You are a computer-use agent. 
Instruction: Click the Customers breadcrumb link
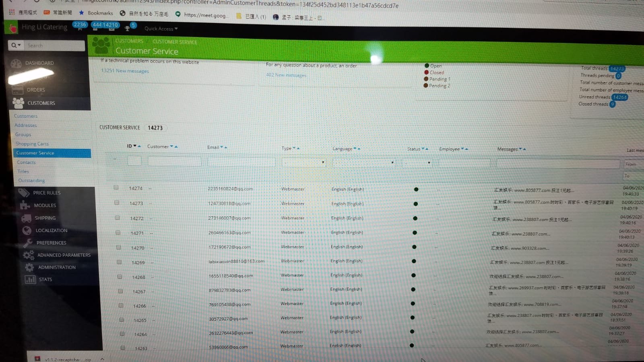pyautogui.click(x=129, y=41)
